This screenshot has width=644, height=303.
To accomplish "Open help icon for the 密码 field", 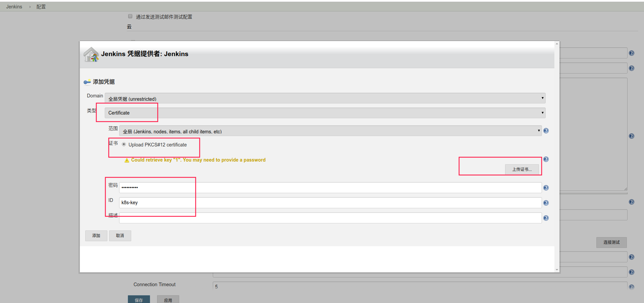I will click(x=546, y=188).
